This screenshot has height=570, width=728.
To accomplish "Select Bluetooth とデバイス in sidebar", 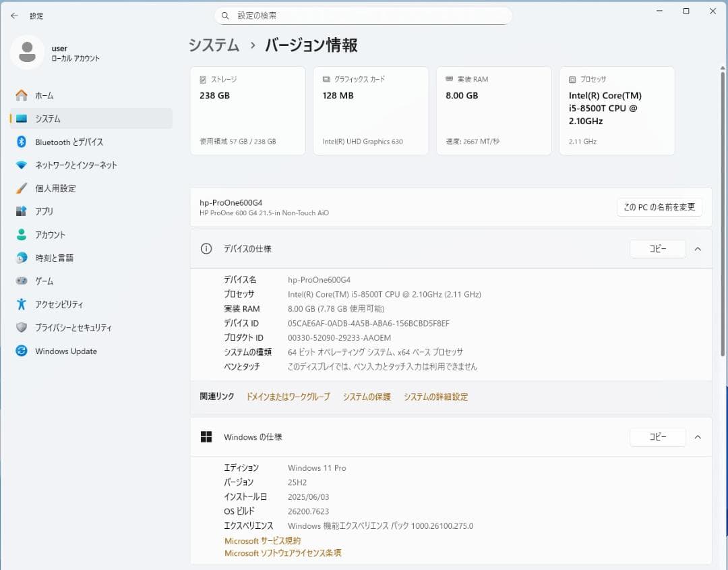I will (x=91, y=142).
